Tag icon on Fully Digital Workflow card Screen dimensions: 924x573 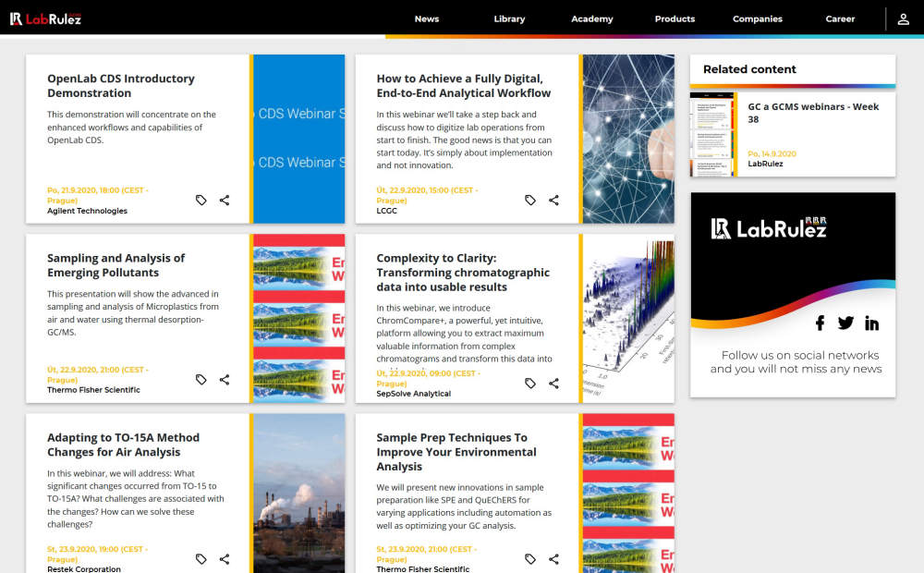530,201
